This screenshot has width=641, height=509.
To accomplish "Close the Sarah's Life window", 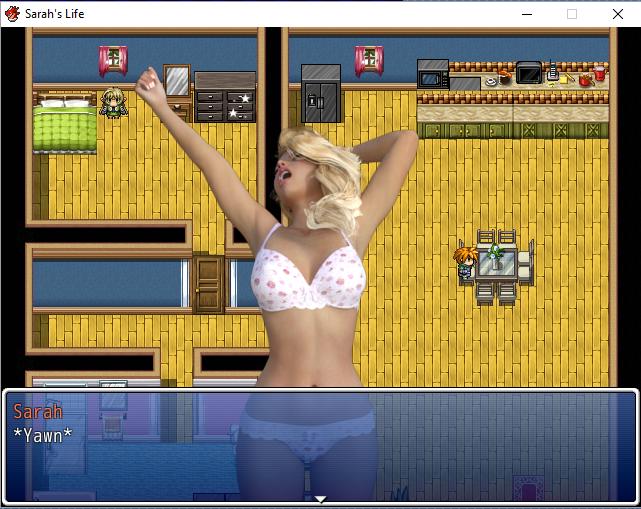I will (618, 14).
